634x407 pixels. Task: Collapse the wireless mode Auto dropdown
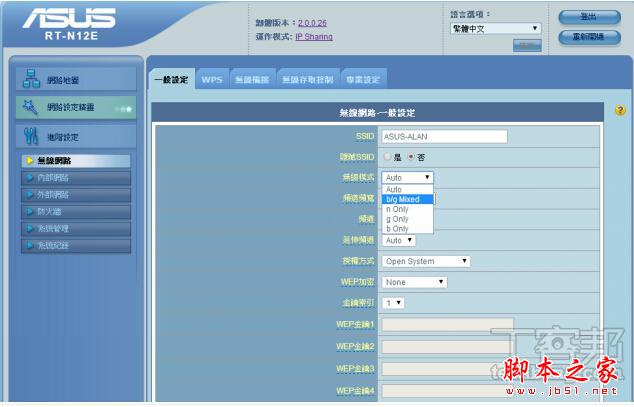pos(408,177)
